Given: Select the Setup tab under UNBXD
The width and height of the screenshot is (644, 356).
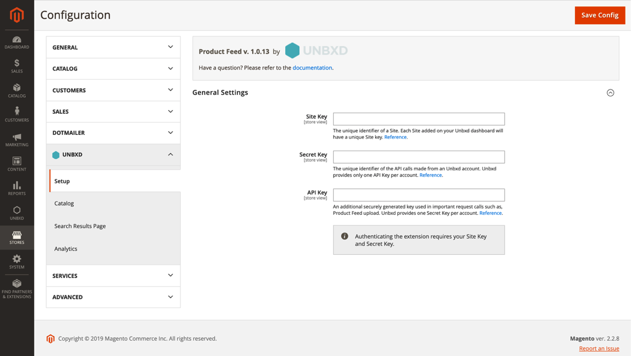Looking at the screenshot, I should pyautogui.click(x=115, y=181).
